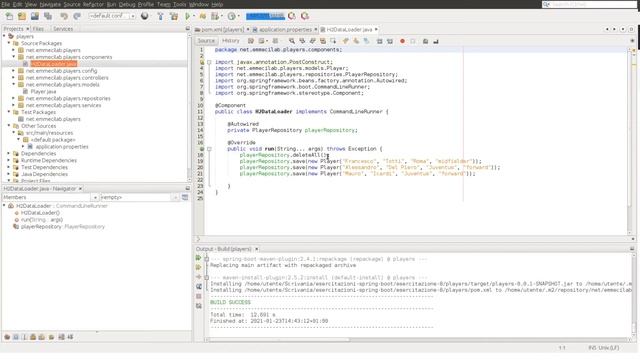Image resolution: width=640 pixels, height=360 pixels.
Task: Run the project with green play icon
Action: (187, 16)
